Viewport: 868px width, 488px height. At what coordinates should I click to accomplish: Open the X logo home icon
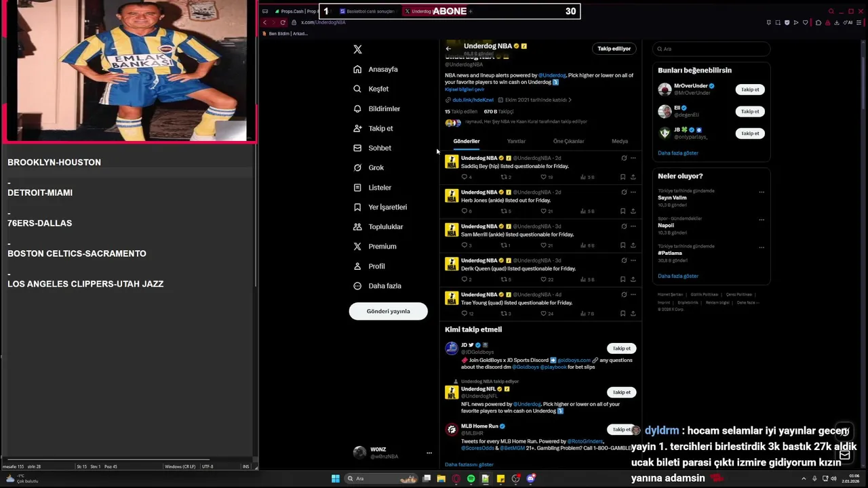point(357,49)
